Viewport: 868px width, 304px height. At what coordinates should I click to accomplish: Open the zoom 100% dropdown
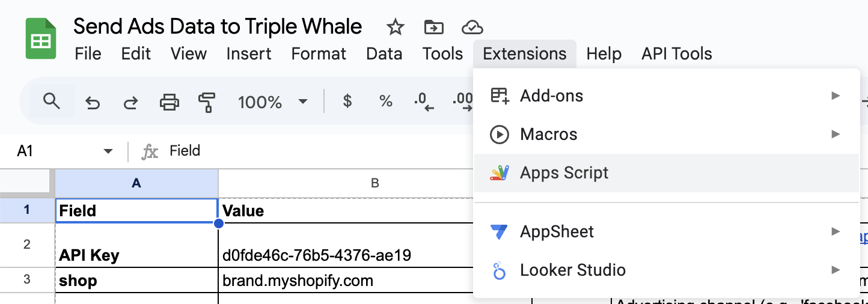click(x=273, y=102)
